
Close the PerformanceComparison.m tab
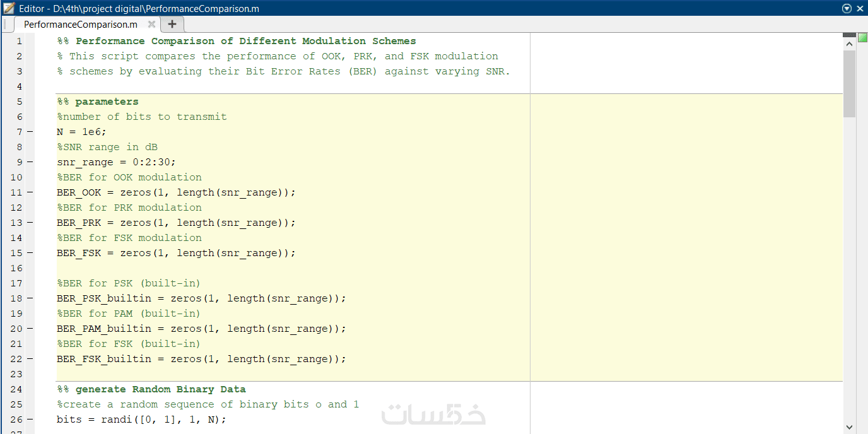point(151,24)
